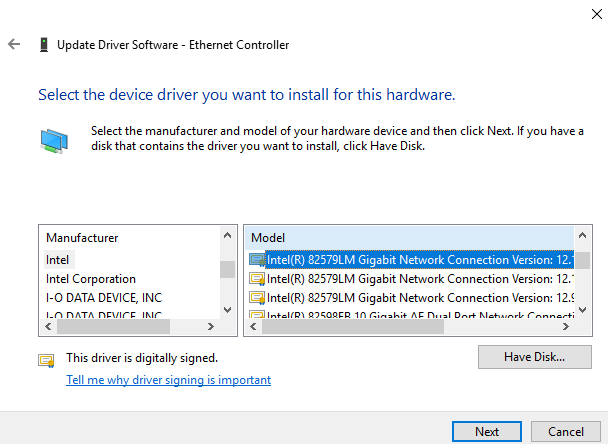Screen dimensions: 608x444
Task: Click the Model vertical scrollbar thumb
Action: 582,260
